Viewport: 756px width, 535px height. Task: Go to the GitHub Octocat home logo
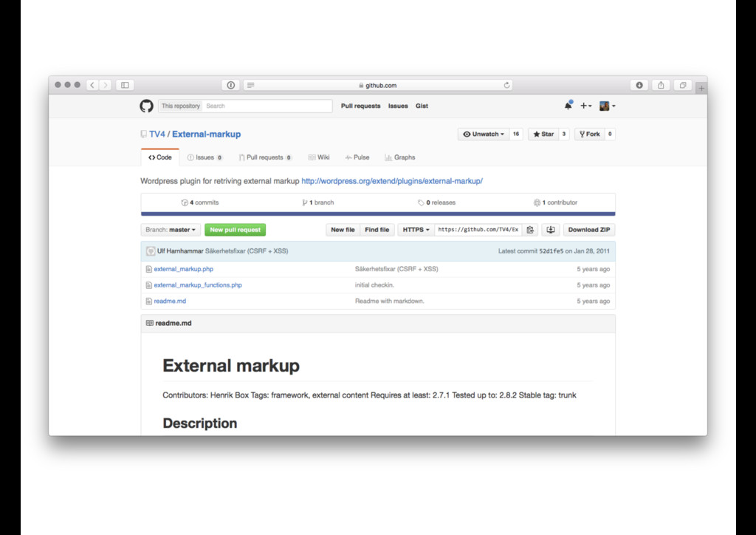point(147,106)
